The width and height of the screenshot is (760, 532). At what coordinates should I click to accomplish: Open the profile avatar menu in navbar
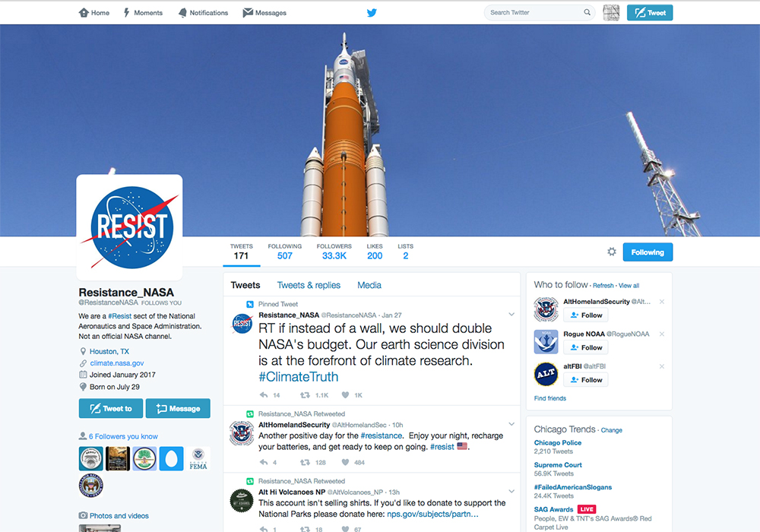pos(611,13)
